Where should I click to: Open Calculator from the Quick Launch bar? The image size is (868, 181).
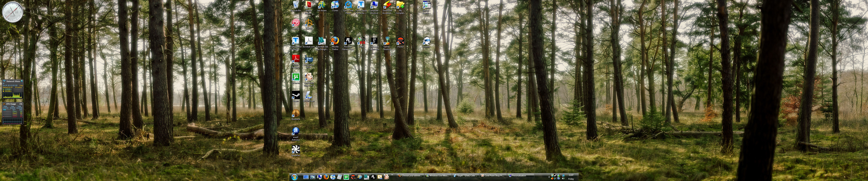coord(339,177)
